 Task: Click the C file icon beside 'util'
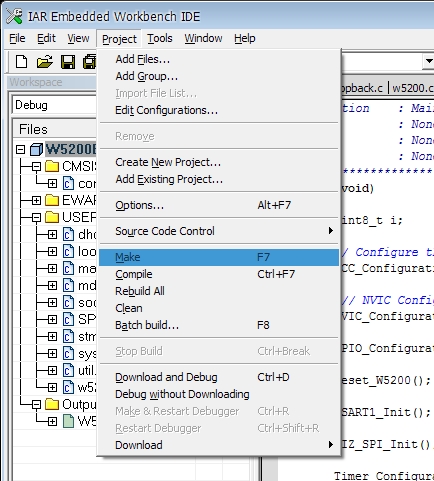click(x=68, y=370)
